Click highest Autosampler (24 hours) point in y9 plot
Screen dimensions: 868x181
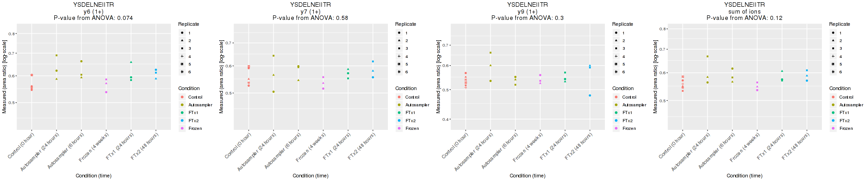click(491, 53)
